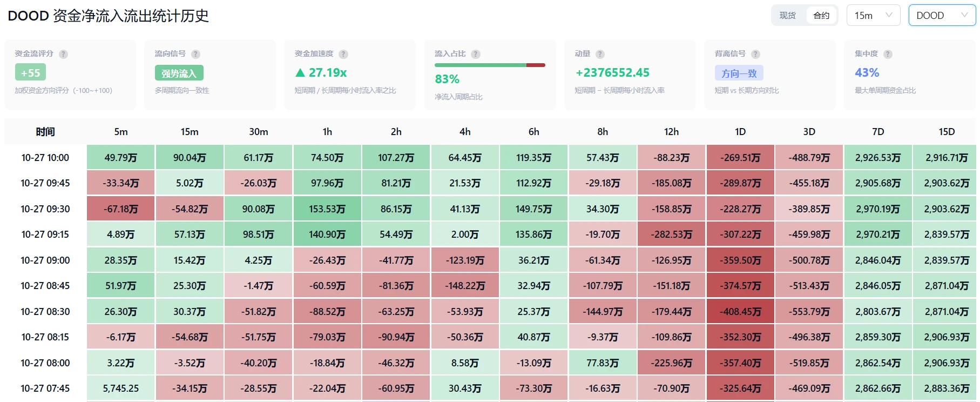Click the 83% inflow progress bar
Image resolution: width=980 pixels, height=402 pixels.
click(490, 65)
